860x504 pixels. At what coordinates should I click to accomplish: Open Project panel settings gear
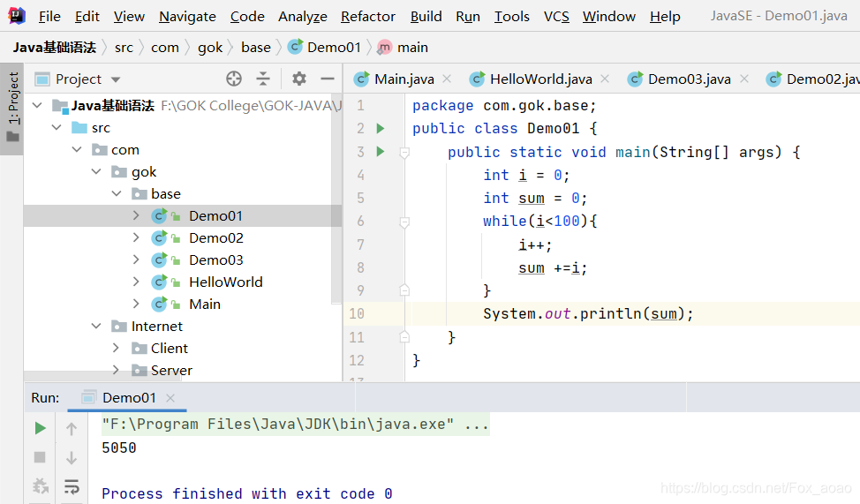click(x=299, y=79)
